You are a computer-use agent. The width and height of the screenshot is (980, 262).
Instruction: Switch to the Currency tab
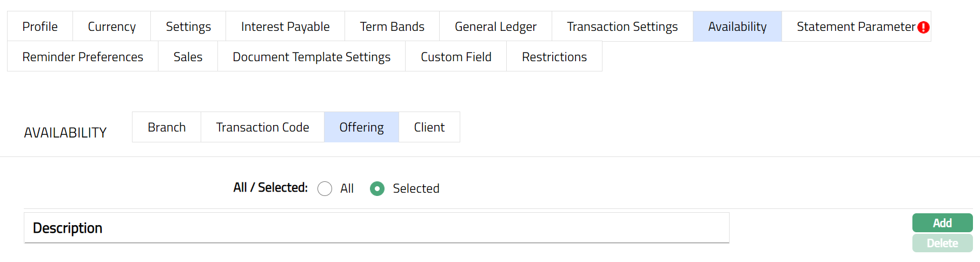[111, 27]
